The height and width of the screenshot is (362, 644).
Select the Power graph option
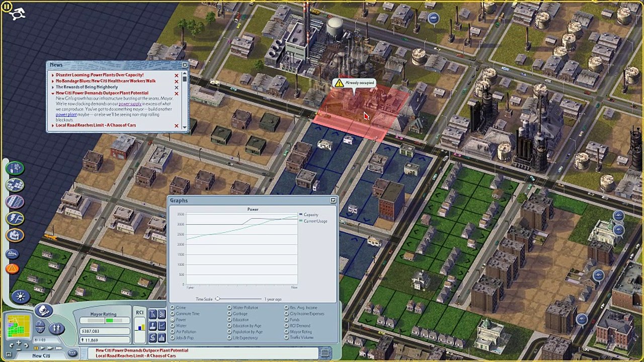pyautogui.click(x=179, y=320)
